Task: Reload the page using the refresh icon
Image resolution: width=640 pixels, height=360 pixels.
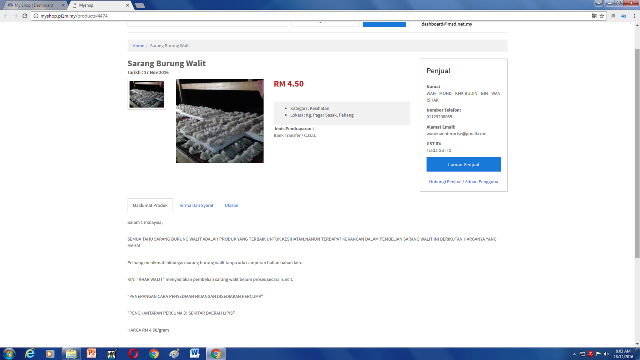Action: (x=24, y=16)
